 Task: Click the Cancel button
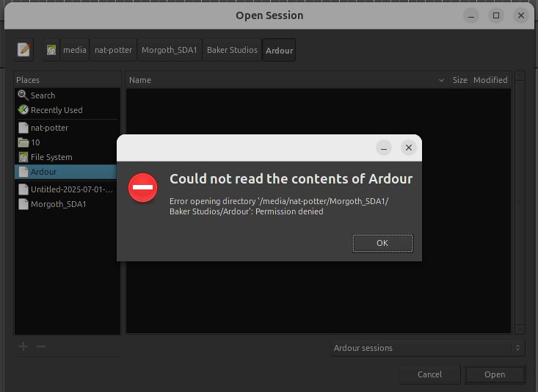429,374
